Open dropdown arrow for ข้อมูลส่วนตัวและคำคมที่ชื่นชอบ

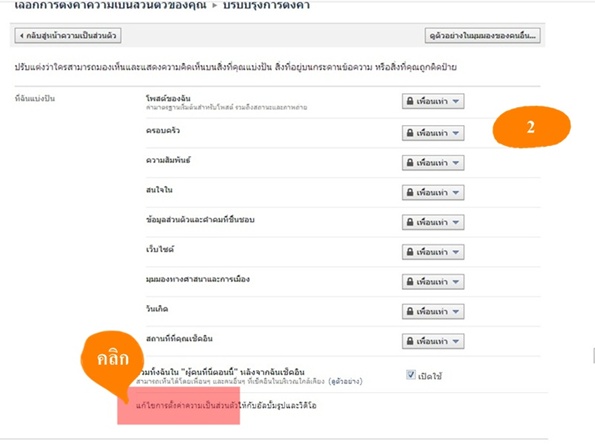click(x=456, y=222)
